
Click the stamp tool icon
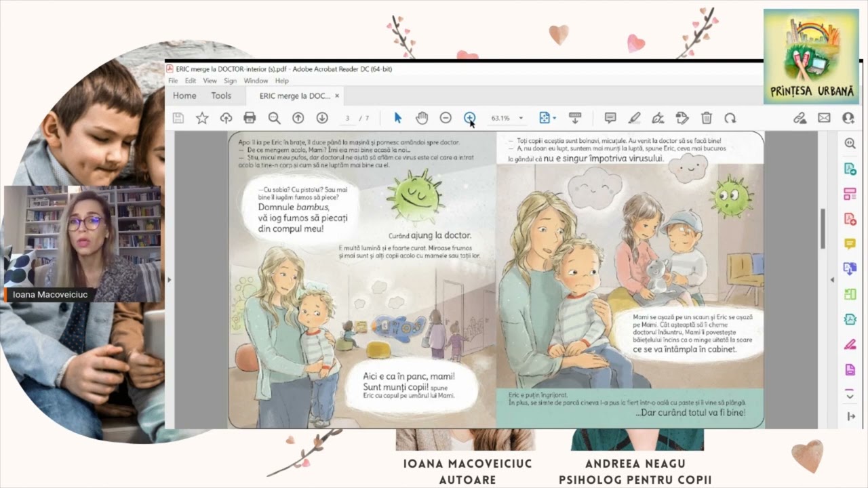682,118
